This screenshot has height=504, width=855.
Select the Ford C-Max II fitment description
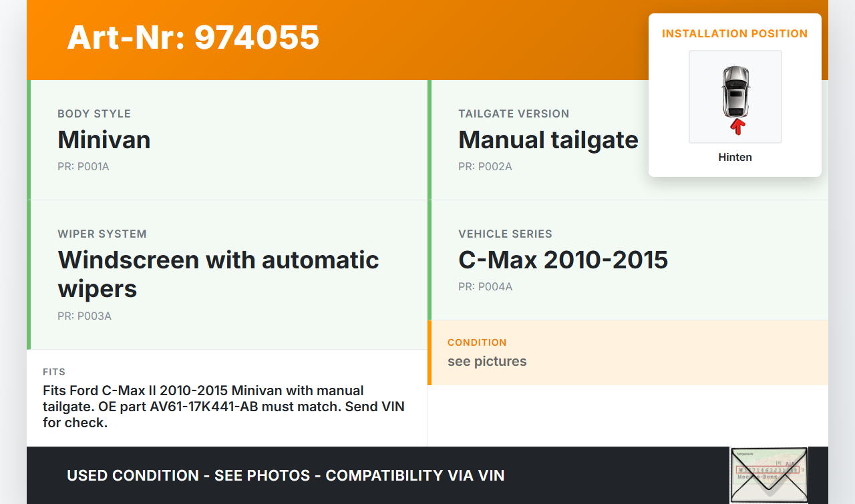coord(224,407)
